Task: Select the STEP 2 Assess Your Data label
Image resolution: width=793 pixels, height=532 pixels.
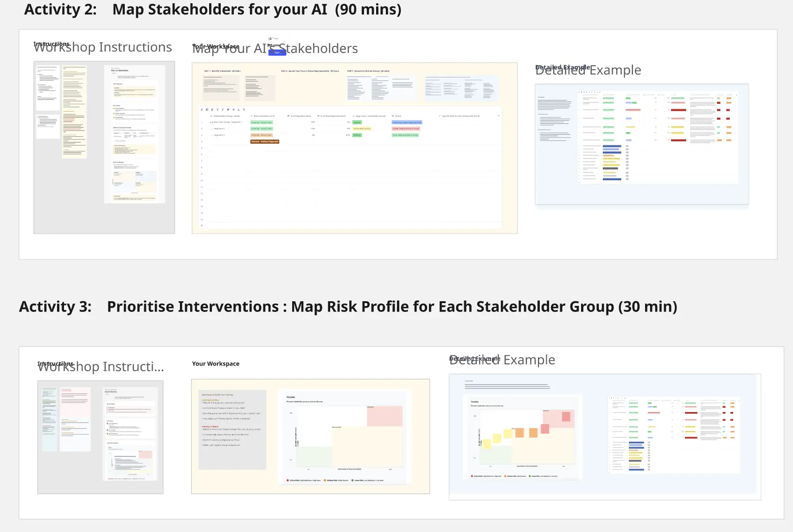Action: (310, 71)
